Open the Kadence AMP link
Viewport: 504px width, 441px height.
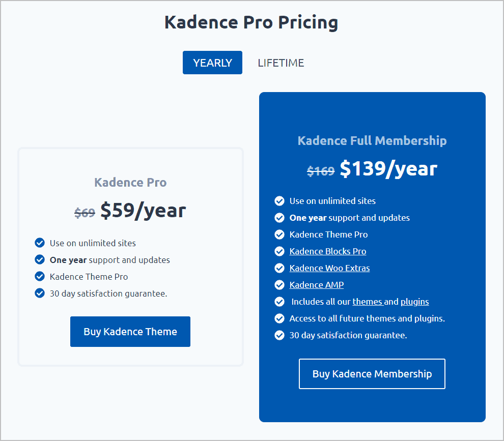[x=316, y=285]
